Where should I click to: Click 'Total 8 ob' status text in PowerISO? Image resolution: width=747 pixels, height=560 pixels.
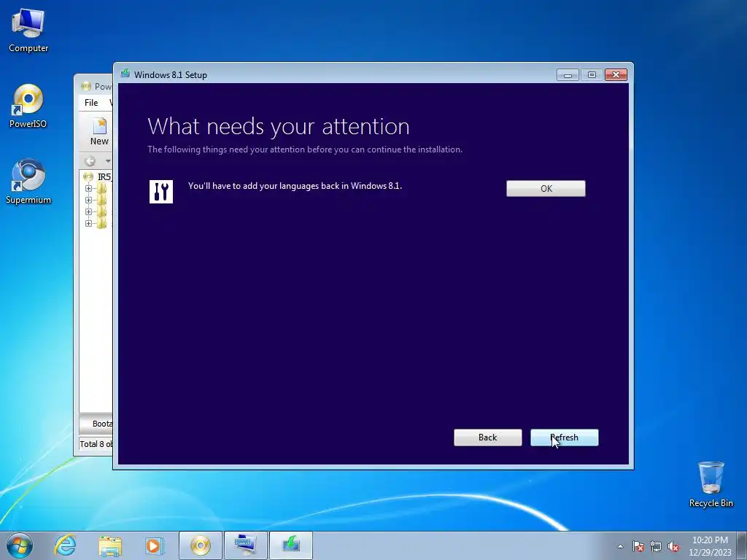coord(96,444)
